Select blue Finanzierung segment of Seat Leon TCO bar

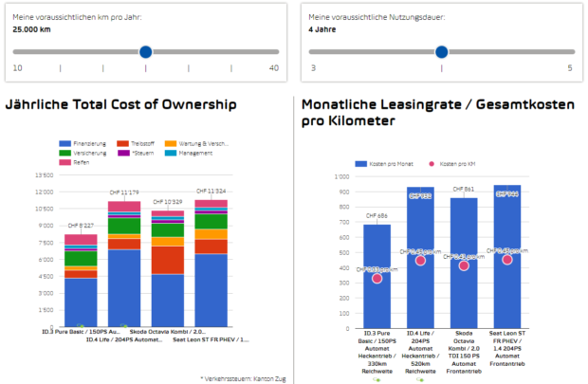click(211, 290)
